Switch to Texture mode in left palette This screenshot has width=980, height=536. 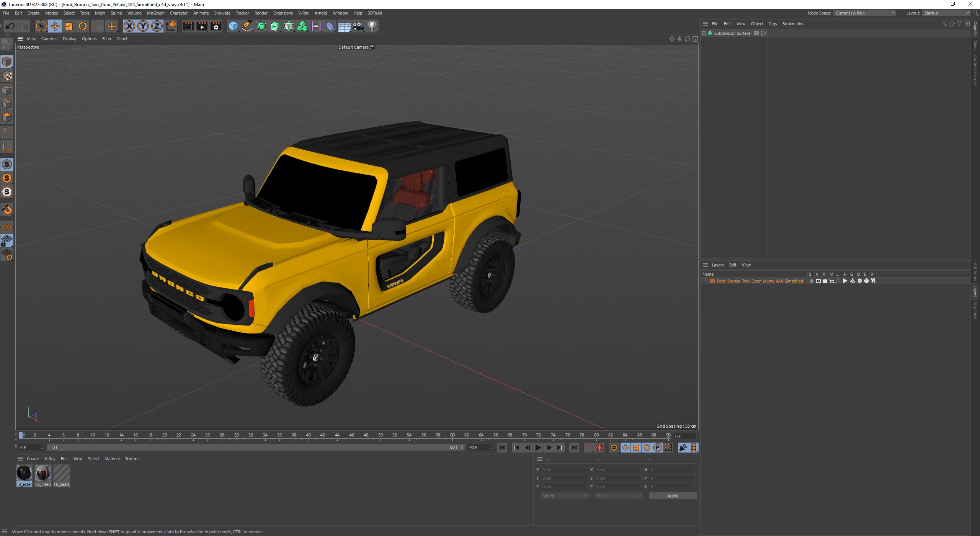[x=7, y=76]
